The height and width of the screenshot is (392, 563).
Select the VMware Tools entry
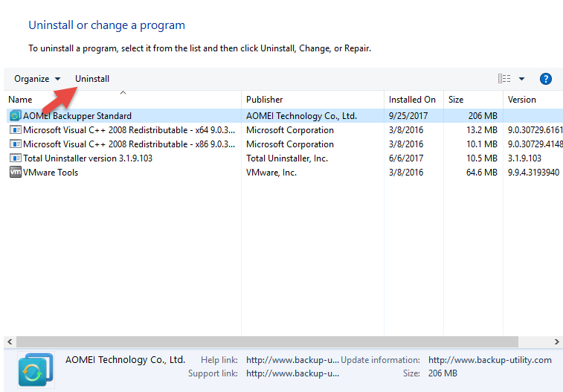[51, 173]
